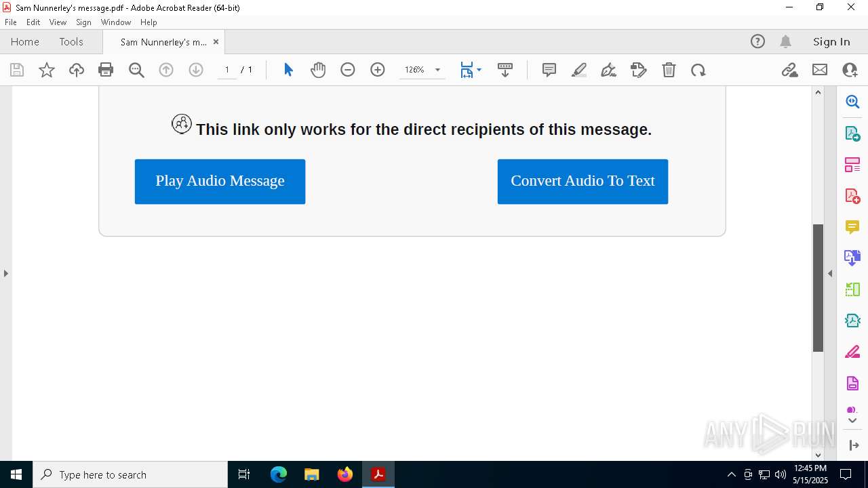
Task: Open the Edit menu
Action: 33,22
